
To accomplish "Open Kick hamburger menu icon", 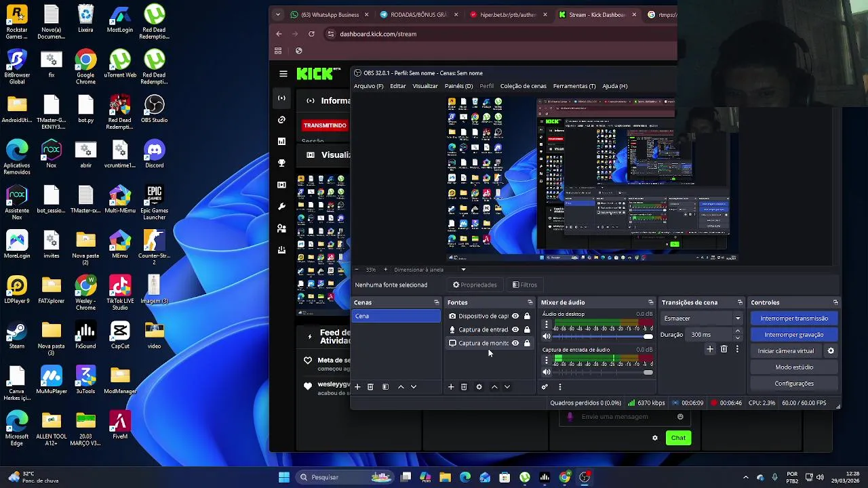I will [283, 73].
